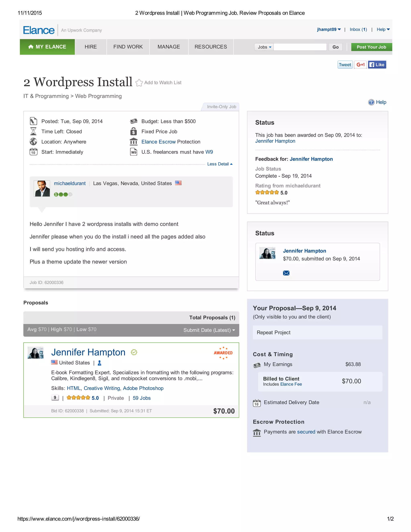This screenshot has width=411, height=532.
Task: Click the blue envelope message icon
Action: pyautogui.click(x=286, y=273)
